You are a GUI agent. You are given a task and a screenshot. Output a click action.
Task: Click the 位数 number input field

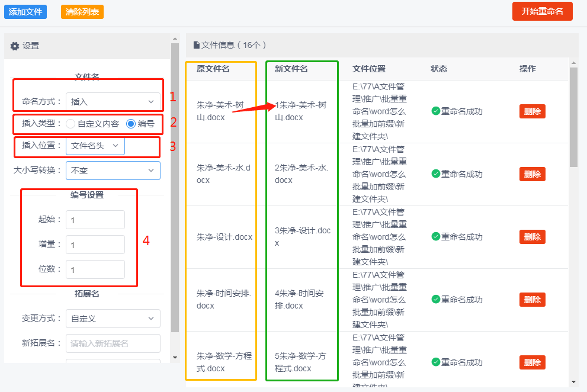[x=95, y=269]
